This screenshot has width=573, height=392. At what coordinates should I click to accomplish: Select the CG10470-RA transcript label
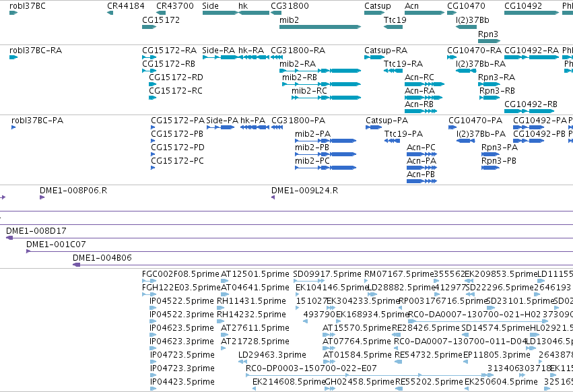[x=474, y=50]
